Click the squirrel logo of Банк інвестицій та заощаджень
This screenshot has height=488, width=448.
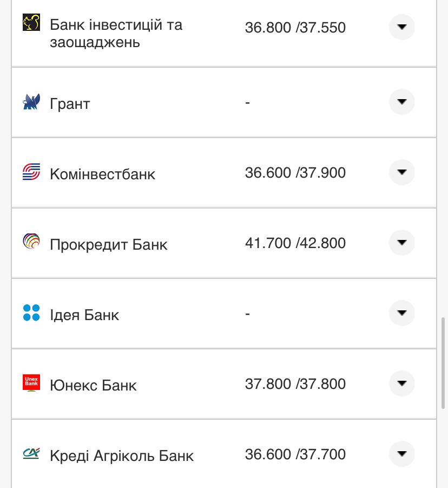click(31, 23)
